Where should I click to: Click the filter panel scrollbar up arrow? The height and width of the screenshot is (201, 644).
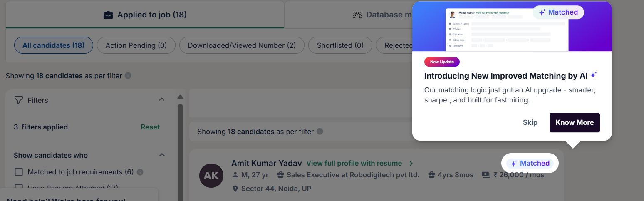pos(180,97)
